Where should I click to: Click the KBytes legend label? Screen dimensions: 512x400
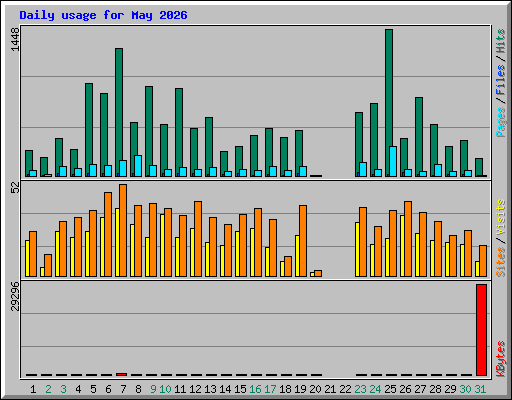(x=500, y=359)
